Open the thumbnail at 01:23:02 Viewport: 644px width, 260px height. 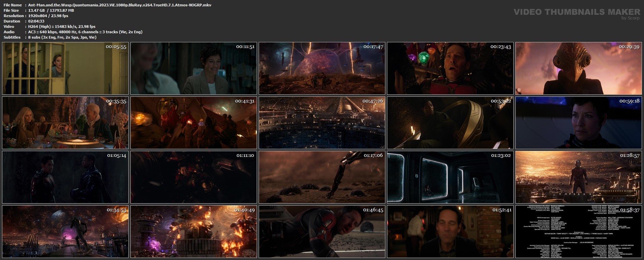450,177
